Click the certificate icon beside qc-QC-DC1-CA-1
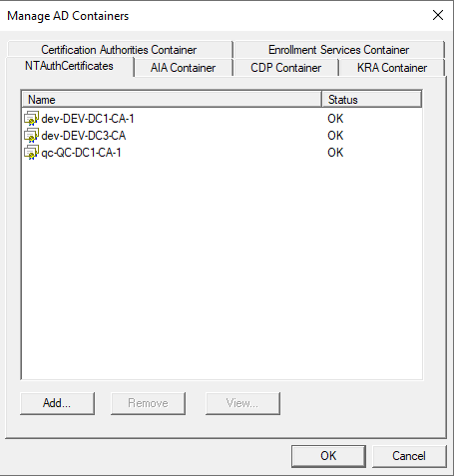Screen dimensions: 455x476 coord(32,153)
